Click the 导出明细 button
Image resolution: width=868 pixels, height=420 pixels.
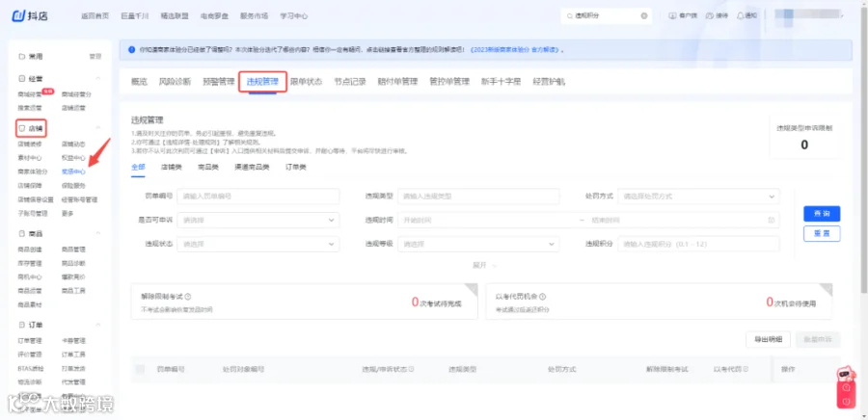(x=769, y=339)
